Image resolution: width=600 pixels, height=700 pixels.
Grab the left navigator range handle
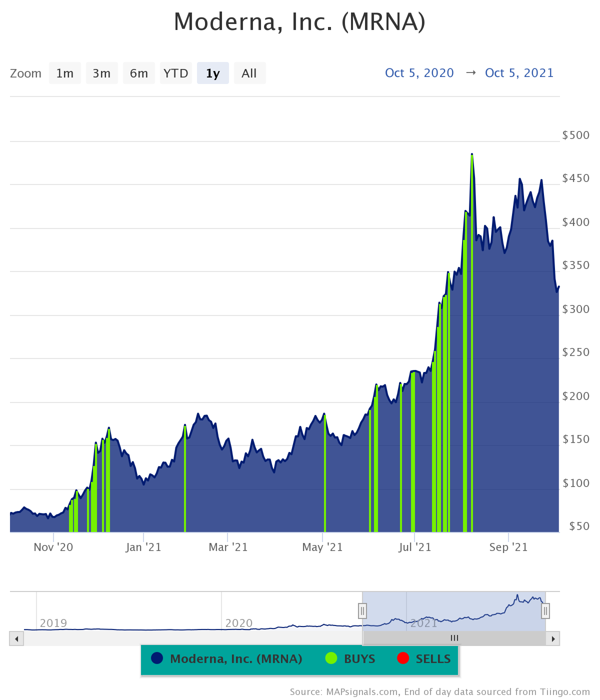362,610
